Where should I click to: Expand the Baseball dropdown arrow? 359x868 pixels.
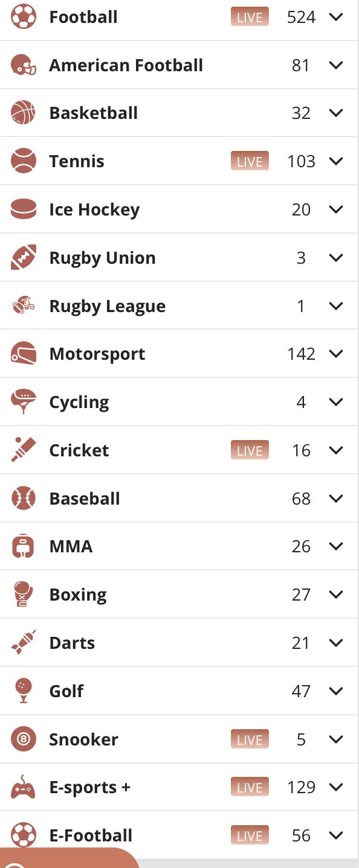point(336,499)
